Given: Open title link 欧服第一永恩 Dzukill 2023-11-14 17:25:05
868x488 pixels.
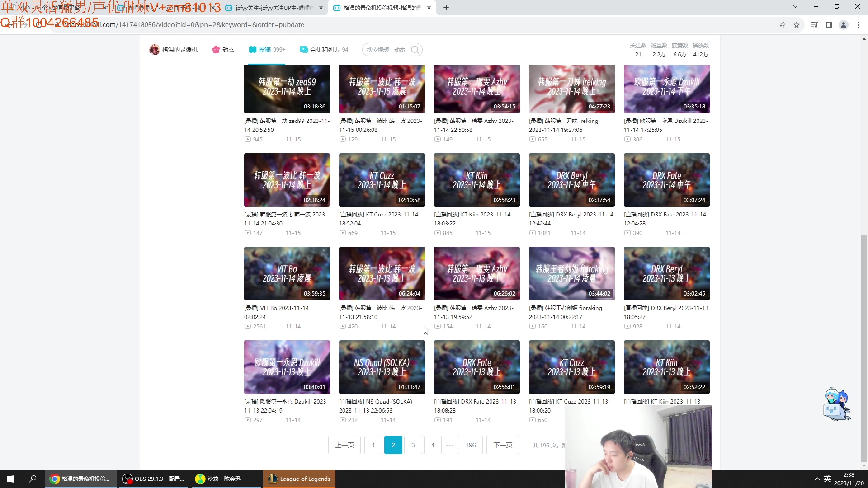Looking at the screenshot, I should coord(666,126).
